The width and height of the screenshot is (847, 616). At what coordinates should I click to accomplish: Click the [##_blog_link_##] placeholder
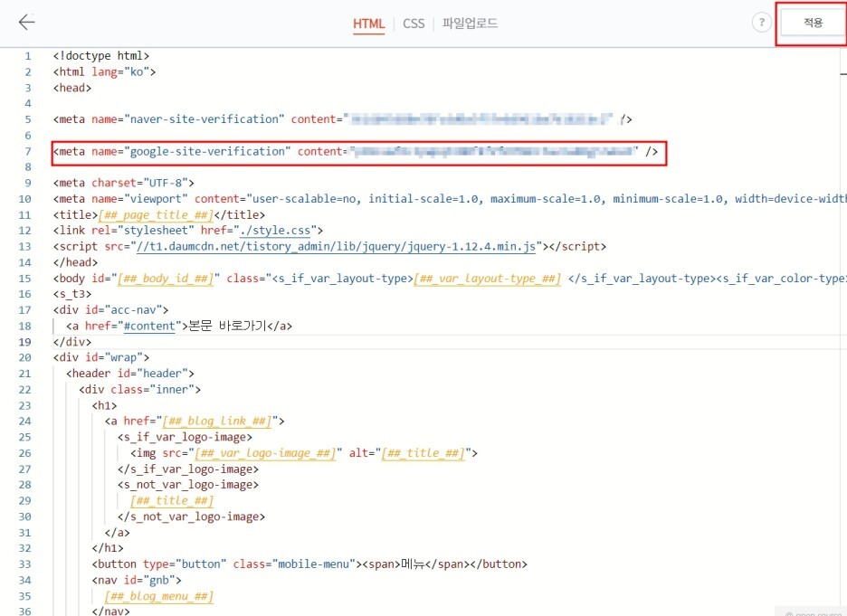coord(217,422)
